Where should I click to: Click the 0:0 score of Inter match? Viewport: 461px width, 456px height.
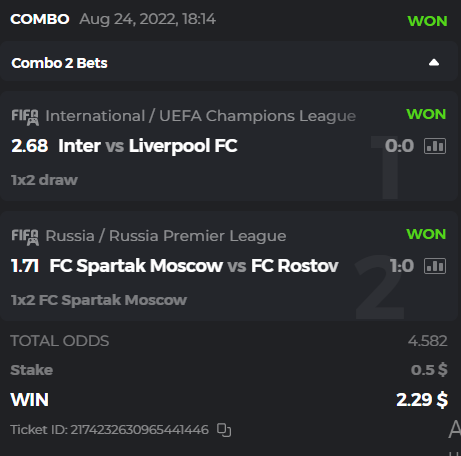[x=399, y=146]
